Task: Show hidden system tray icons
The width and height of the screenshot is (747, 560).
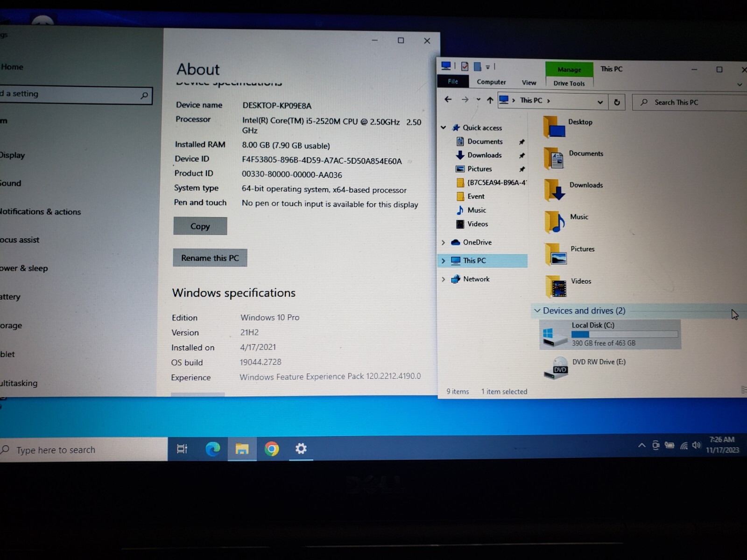Action: [642, 445]
